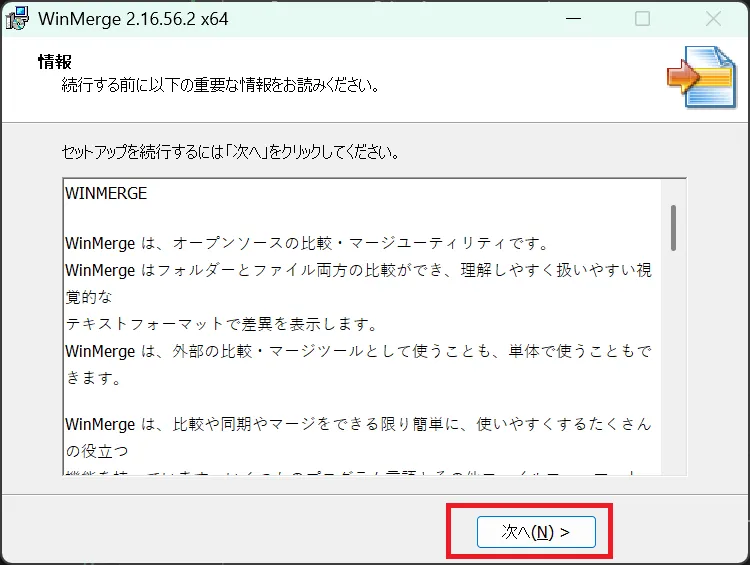The width and height of the screenshot is (750, 565).
Task: Click the 'WinMerge 2.16.56.2 x64' window title
Action: pos(133,19)
